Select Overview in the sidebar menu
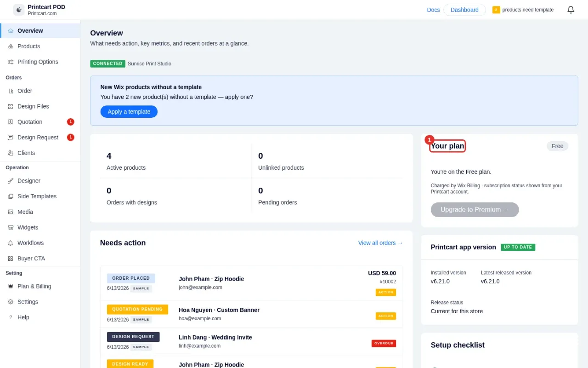 [x=40, y=31]
